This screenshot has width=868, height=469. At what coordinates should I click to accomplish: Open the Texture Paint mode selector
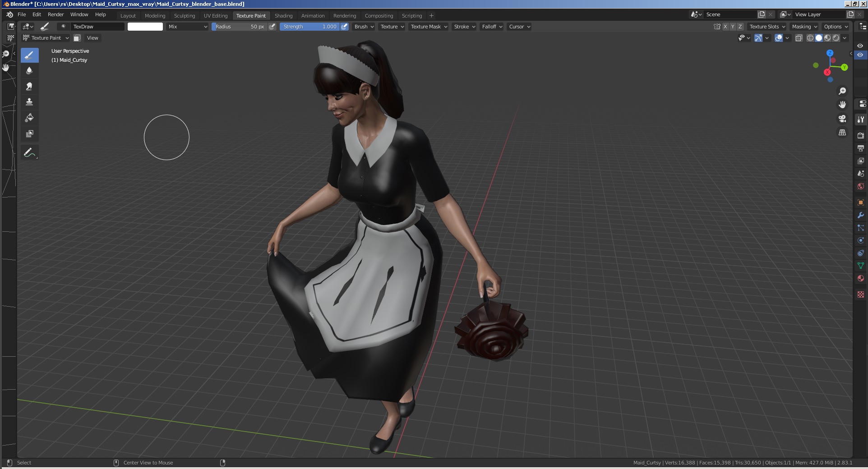click(x=46, y=38)
